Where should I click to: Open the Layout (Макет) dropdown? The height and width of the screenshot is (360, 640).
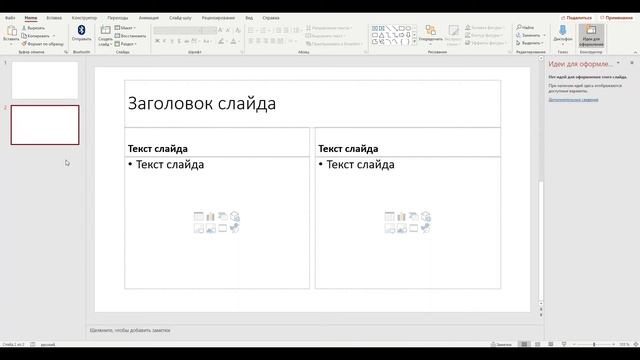pos(125,28)
